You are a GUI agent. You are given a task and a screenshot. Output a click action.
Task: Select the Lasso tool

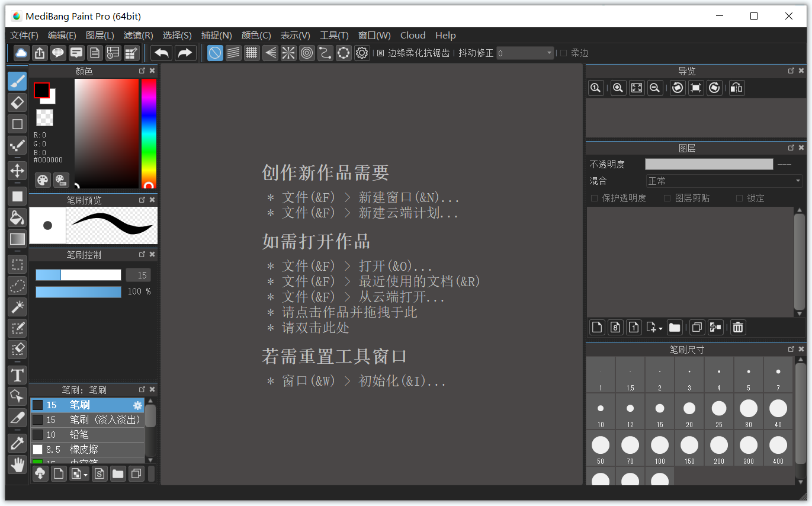17,286
